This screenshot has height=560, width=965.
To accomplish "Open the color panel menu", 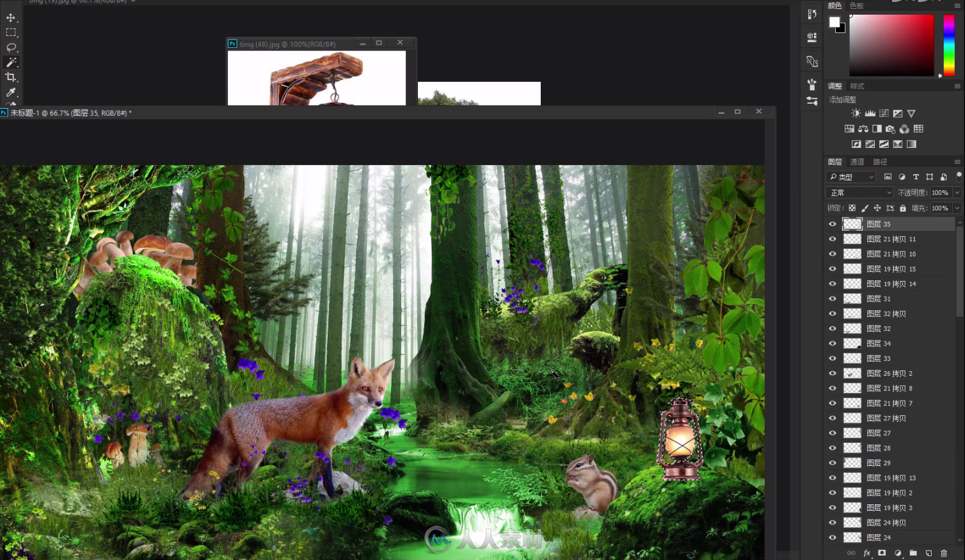I will pos(957,5).
